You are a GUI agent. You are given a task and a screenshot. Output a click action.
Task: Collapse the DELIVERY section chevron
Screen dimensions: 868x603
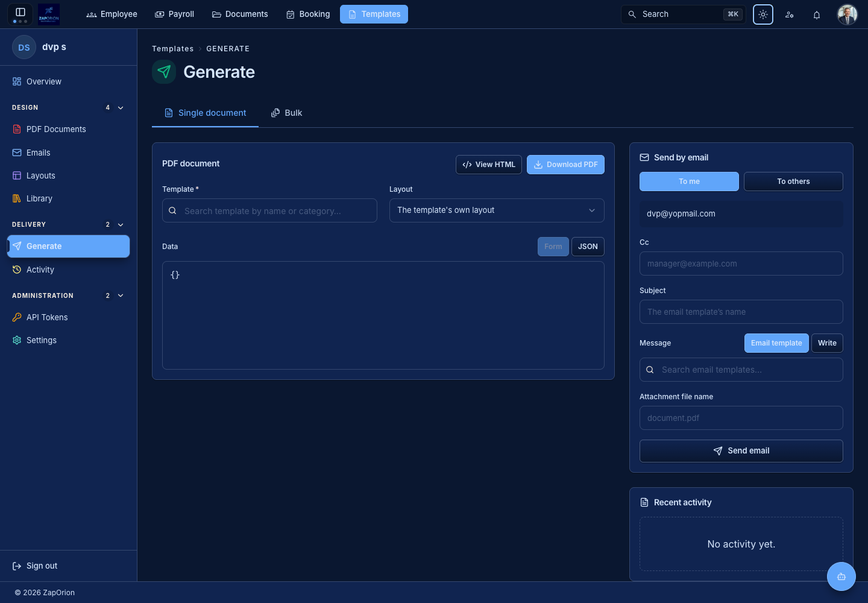(121, 225)
